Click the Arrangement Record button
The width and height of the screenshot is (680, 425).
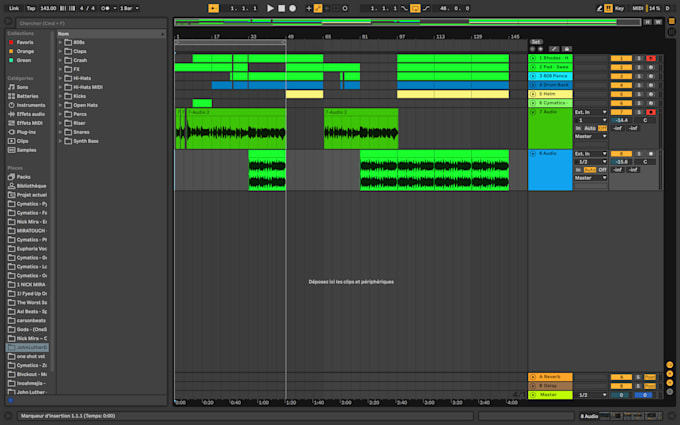pyautogui.click(x=293, y=8)
